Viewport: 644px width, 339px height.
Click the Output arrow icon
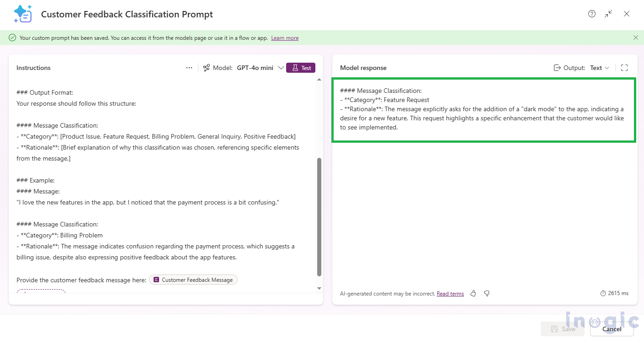tap(557, 68)
